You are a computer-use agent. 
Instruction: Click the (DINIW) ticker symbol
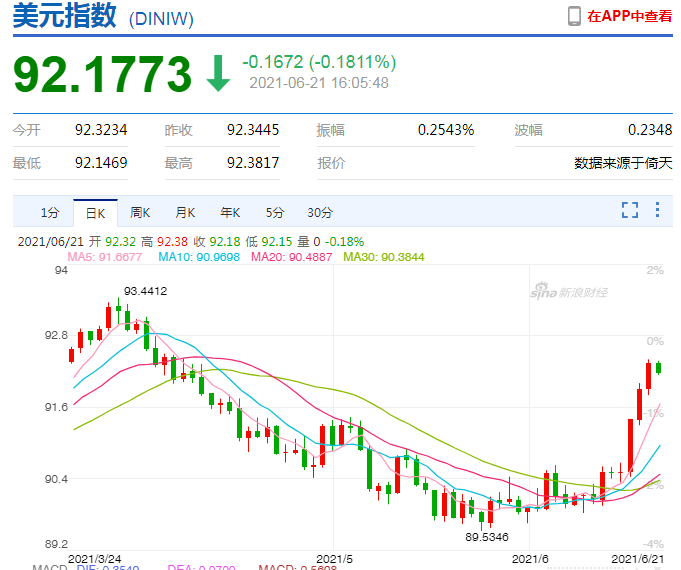[161, 19]
